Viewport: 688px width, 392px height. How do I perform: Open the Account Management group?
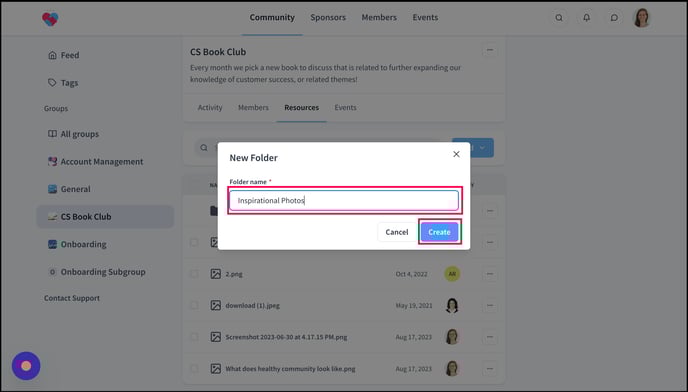(x=105, y=162)
